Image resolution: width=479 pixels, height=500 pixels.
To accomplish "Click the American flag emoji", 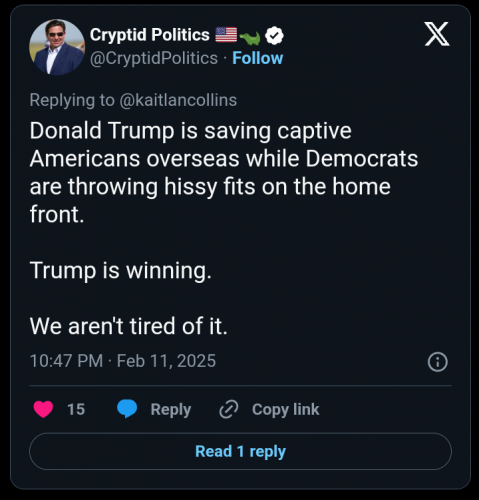I will click(x=226, y=35).
